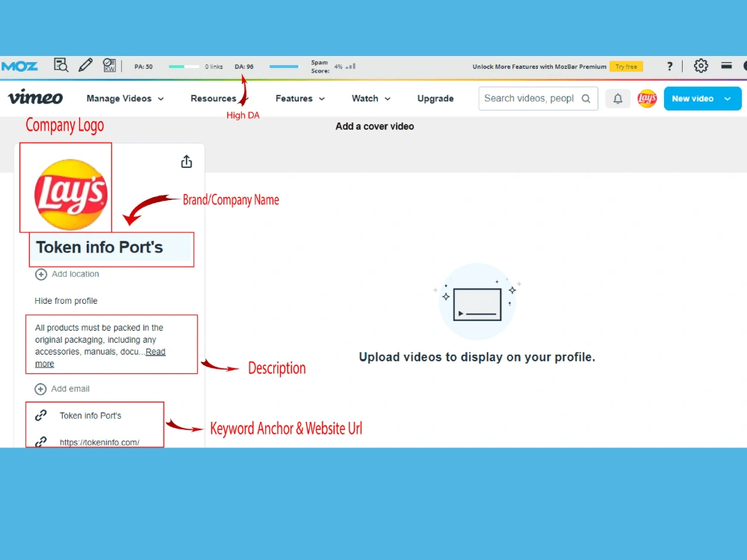
Task: Open MozBar page analysis magnifier icon
Action: coord(61,65)
